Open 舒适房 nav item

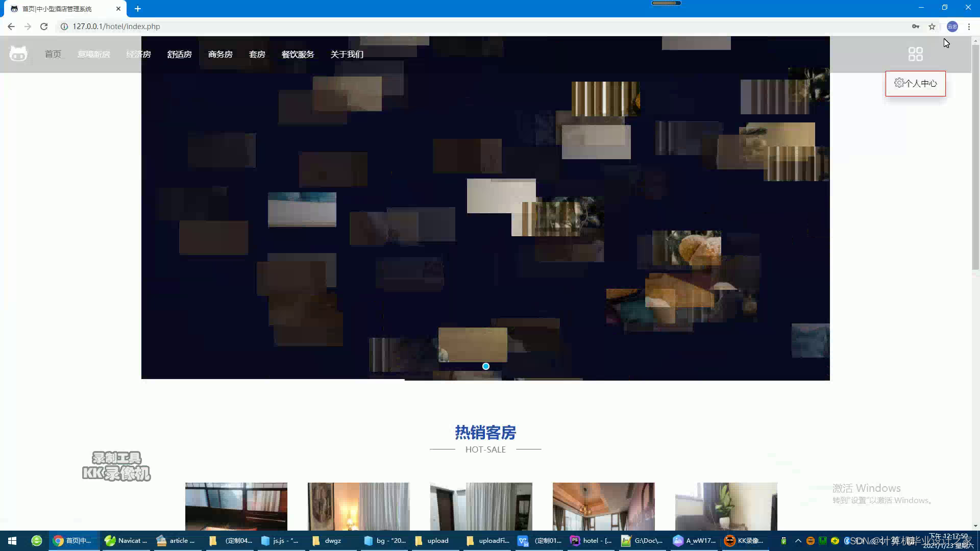pos(180,54)
